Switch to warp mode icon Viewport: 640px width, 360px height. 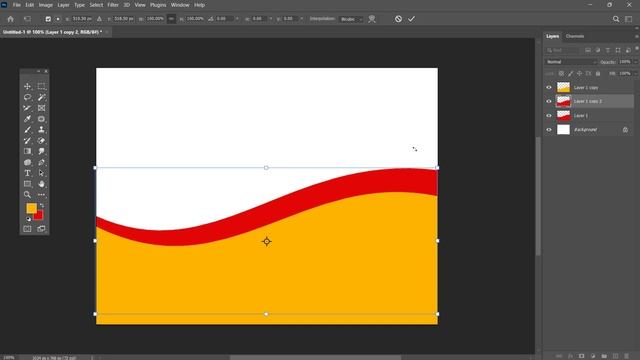click(372, 19)
